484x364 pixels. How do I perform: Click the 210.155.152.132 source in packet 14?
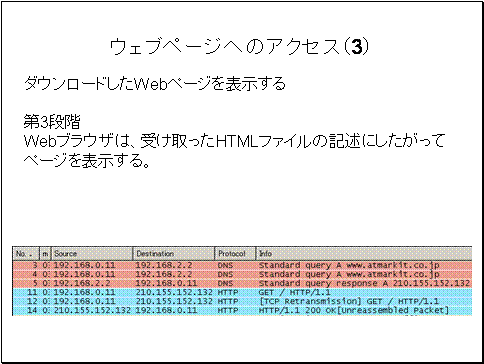(92, 310)
